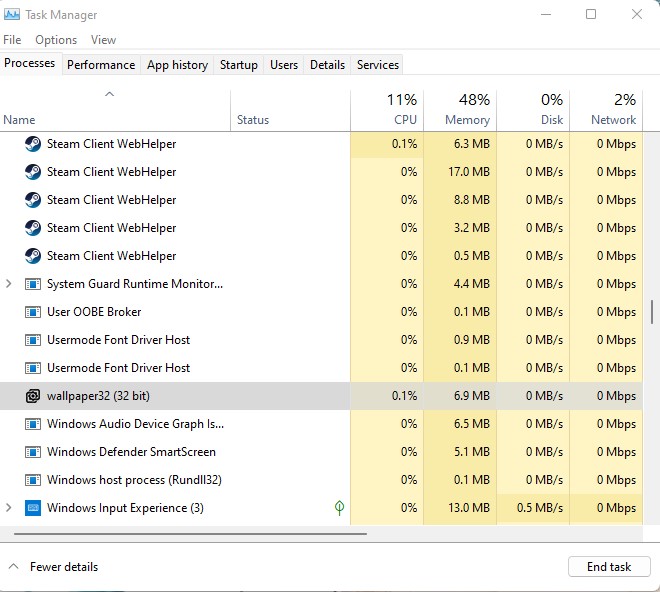The height and width of the screenshot is (592, 660).
Task: Click the sort arrow above the Name column
Action: point(110,95)
